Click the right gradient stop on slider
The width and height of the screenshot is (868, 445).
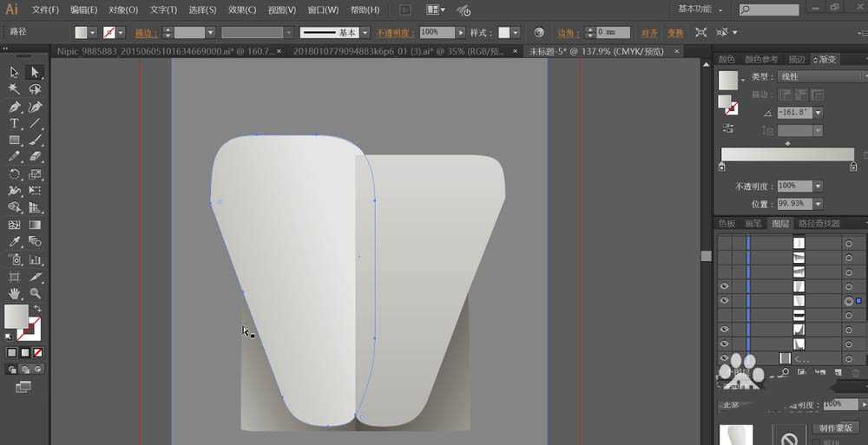pyautogui.click(x=853, y=167)
